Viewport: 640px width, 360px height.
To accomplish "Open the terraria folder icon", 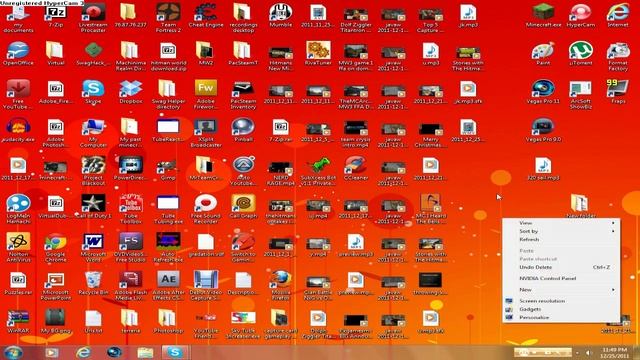I will tap(131, 318).
